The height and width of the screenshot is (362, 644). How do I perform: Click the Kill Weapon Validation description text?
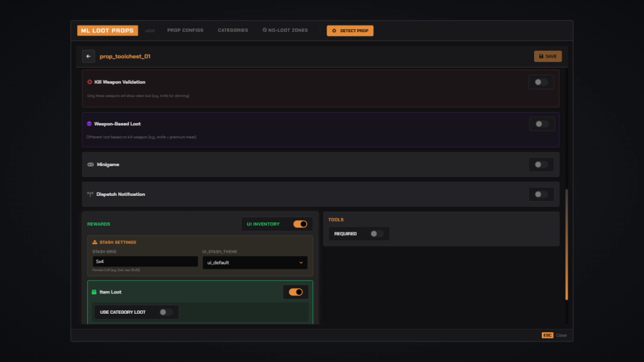tap(138, 96)
